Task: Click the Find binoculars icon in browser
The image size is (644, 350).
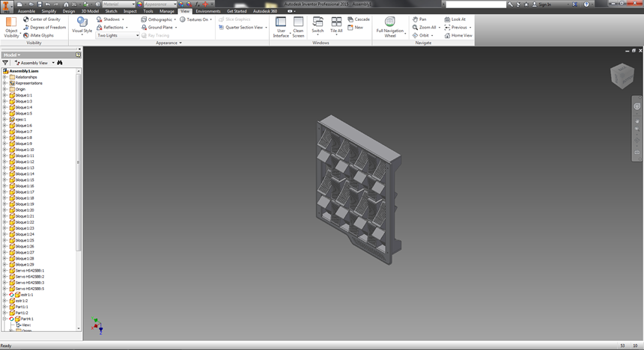Action: point(60,63)
